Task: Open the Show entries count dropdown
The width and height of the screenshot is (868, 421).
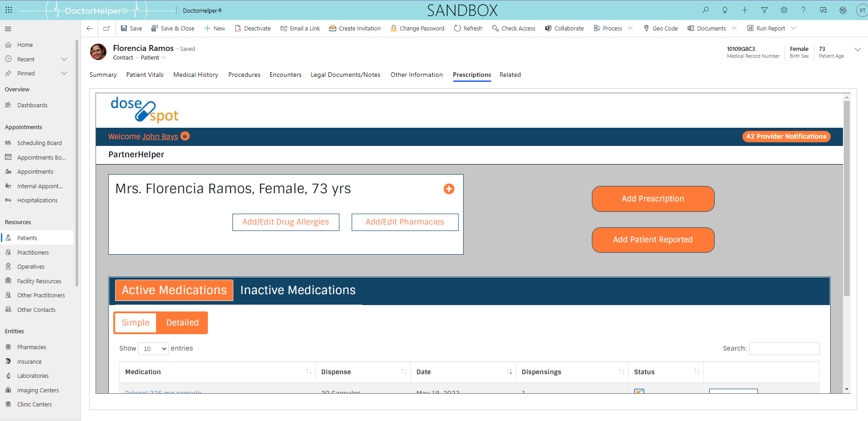Action: 153,349
